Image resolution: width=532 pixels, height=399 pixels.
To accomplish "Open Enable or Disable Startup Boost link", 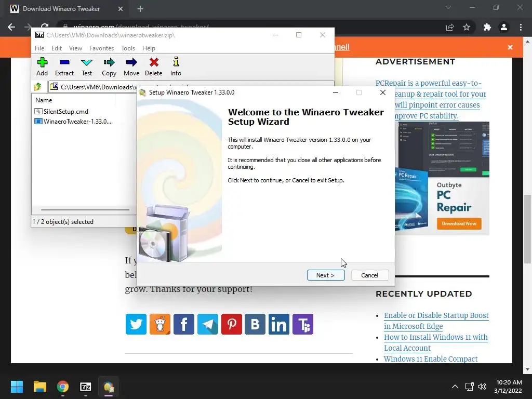I will (x=436, y=321).
